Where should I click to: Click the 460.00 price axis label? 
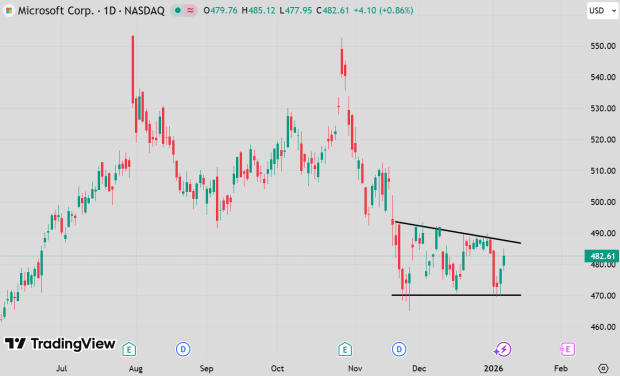point(603,327)
